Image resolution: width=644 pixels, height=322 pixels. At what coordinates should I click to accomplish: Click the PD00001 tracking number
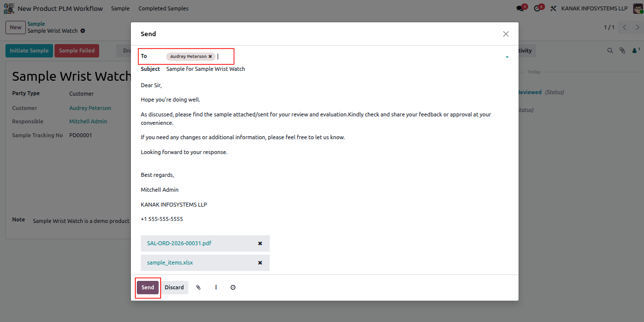(81, 135)
